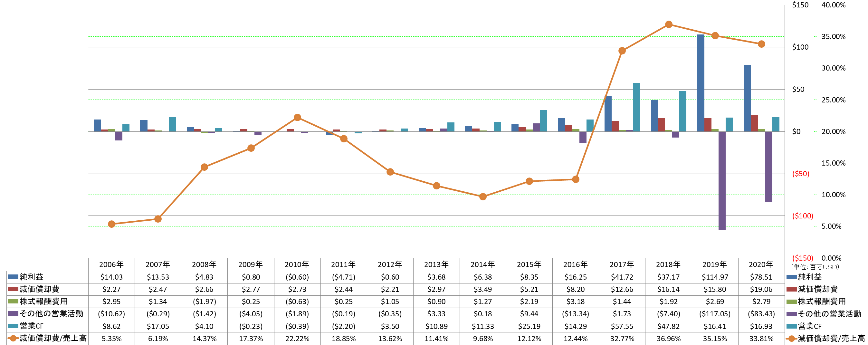
Task: Click the orange line marker above 2006年
Action: tap(111, 224)
